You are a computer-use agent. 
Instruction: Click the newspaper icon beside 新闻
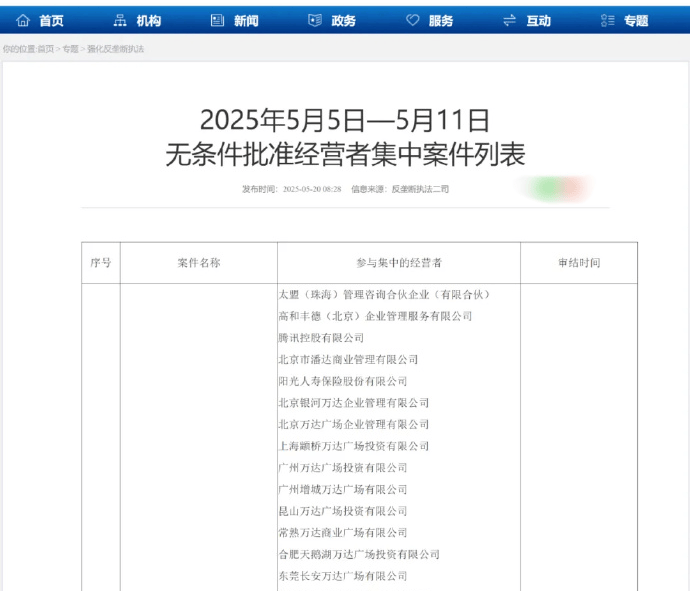coord(217,20)
